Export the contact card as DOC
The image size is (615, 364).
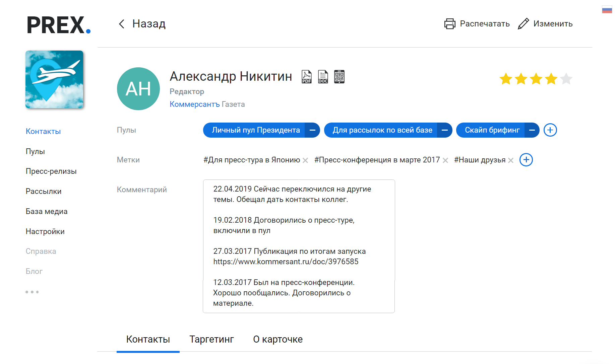coord(323,76)
